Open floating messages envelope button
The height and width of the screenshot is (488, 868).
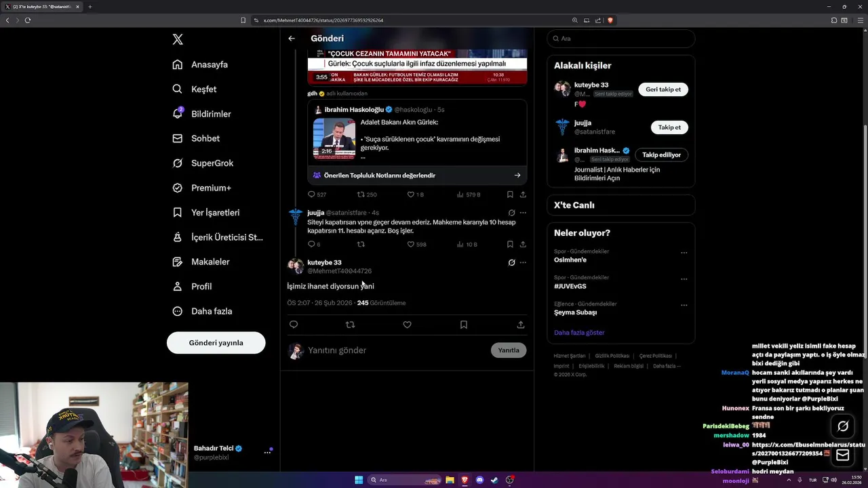click(843, 455)
